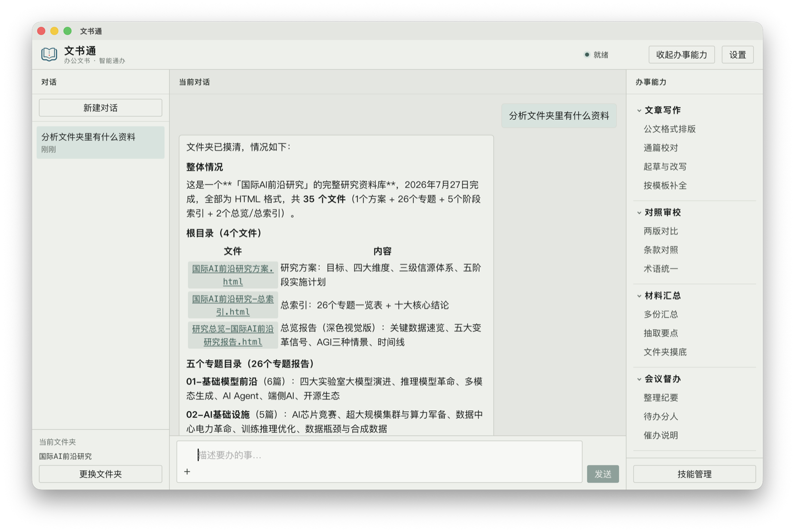795x532 pixels.
Task: Maximize the window with the green button
Action: (x=68, y=31)
